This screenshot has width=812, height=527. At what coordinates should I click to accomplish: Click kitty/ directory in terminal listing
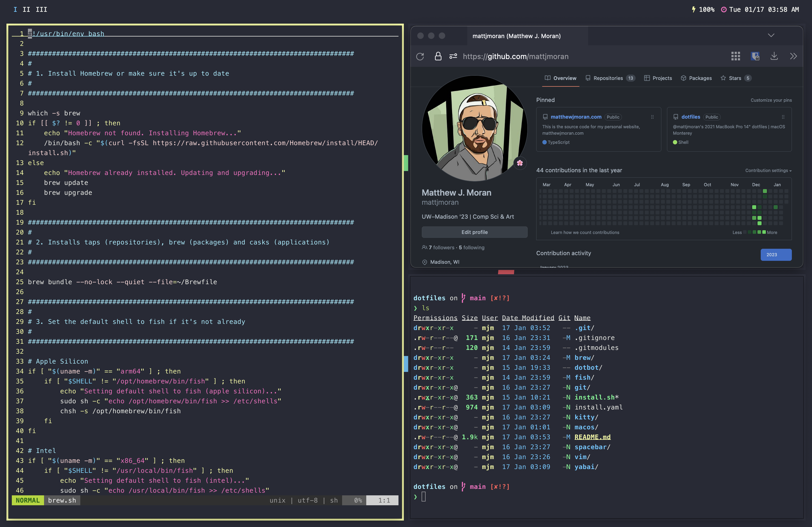[x=586, y=417]
